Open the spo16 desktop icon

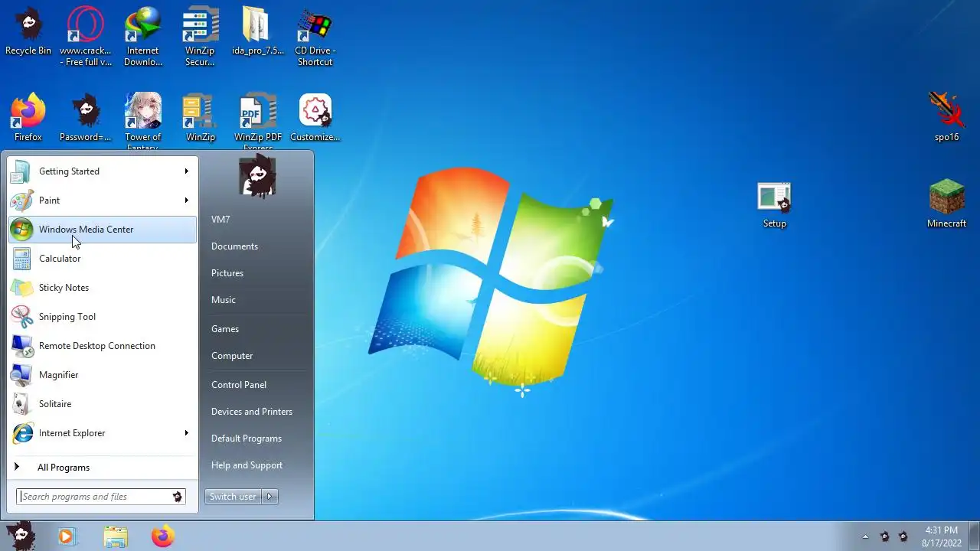[947, 118]
